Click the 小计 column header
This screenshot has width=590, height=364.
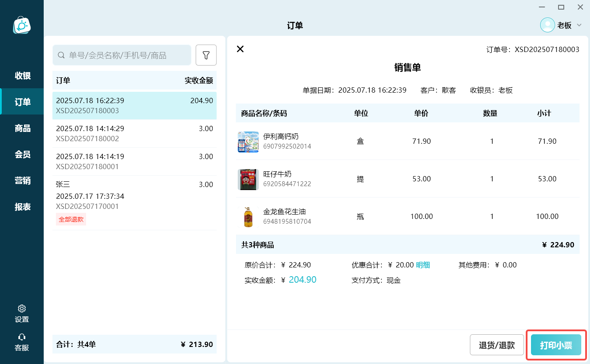[544, 113]
